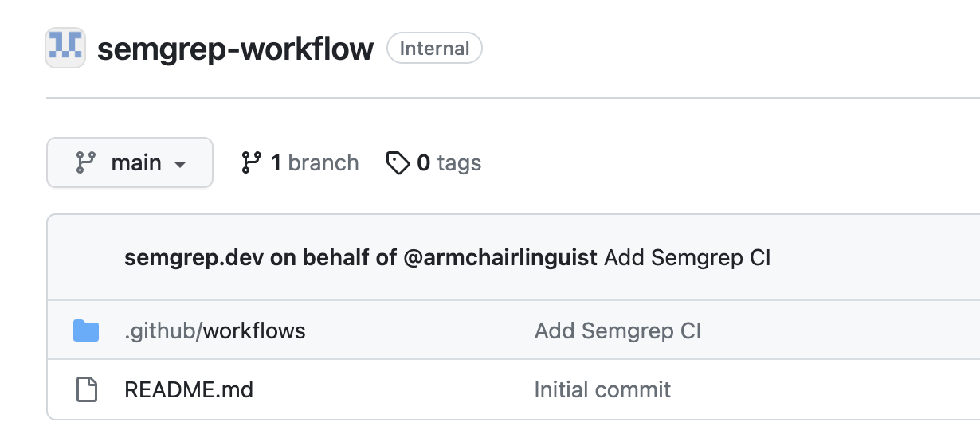Click the caret arrow beside main

[x=180, y=164]
